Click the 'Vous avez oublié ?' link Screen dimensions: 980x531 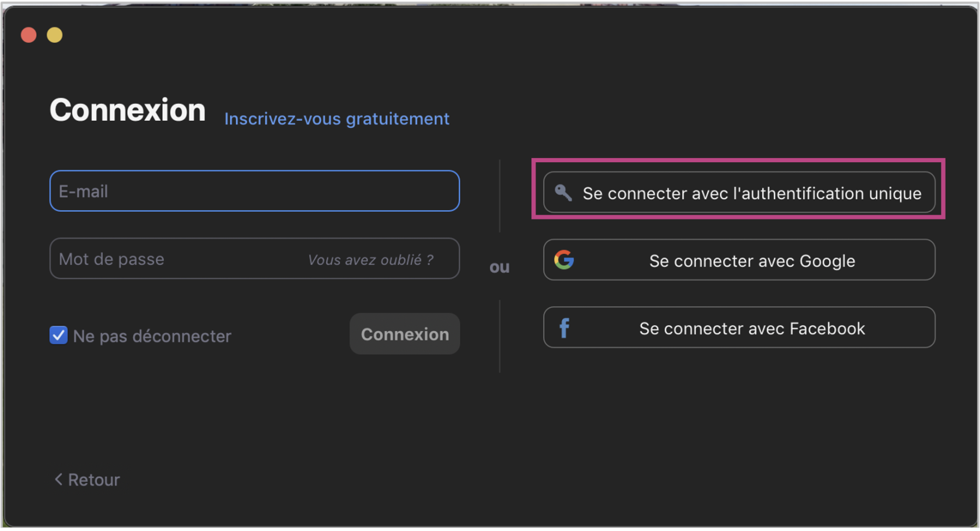370,260
